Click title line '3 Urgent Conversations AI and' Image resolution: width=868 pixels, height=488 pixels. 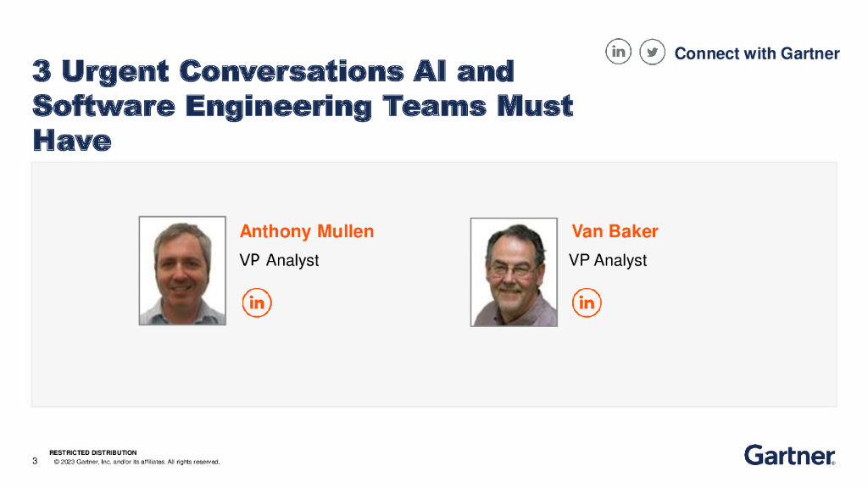[x=273, y=71]
